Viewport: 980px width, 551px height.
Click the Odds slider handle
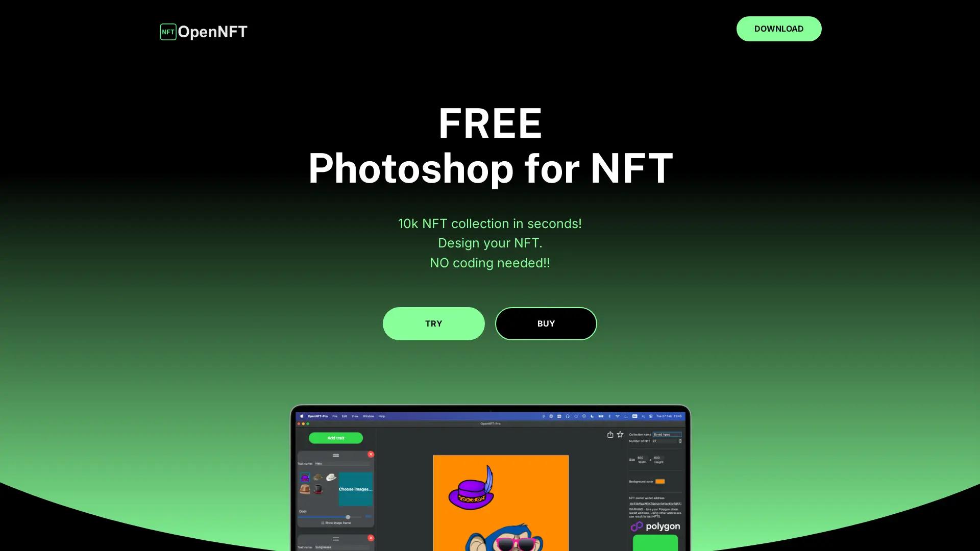(x=348, y=517)
